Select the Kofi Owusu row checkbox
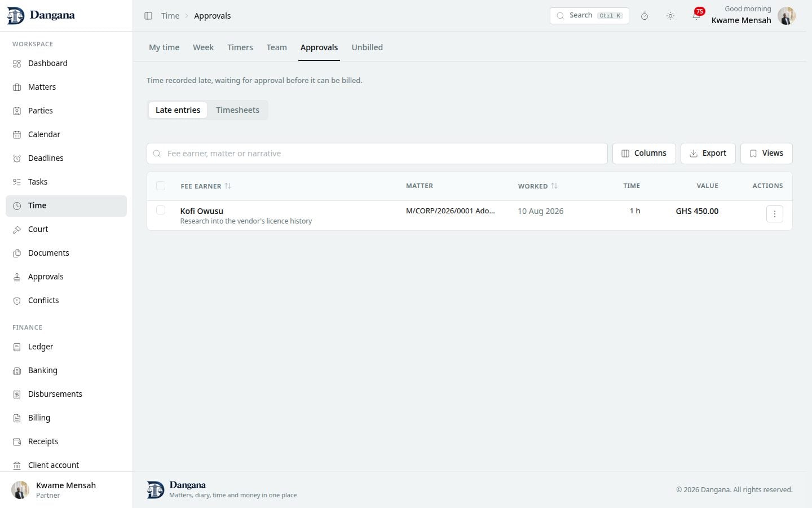Screen dimensions: 812x508 coord(161,210)
